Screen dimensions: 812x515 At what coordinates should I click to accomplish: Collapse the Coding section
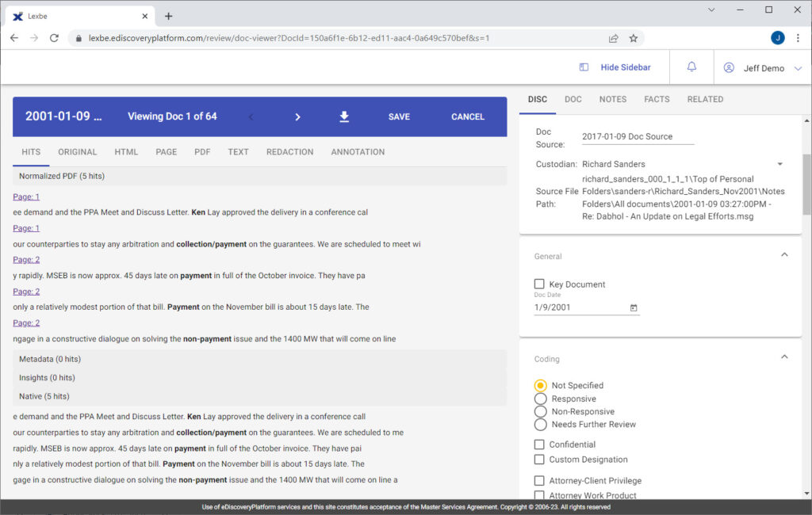pos(784,357)
